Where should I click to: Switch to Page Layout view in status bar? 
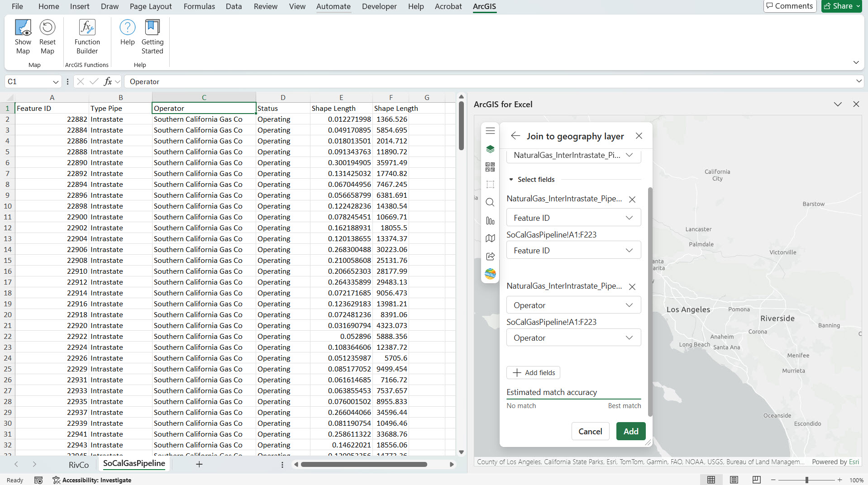[x=734, y=480]
